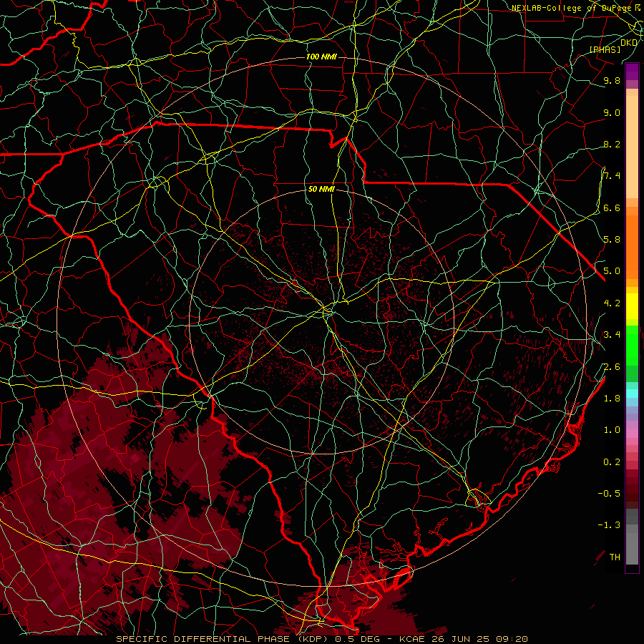Click the 9.8 value on color scale
Image resolution: width=644 pixels, height=644 pixels.
coord(612,80)
